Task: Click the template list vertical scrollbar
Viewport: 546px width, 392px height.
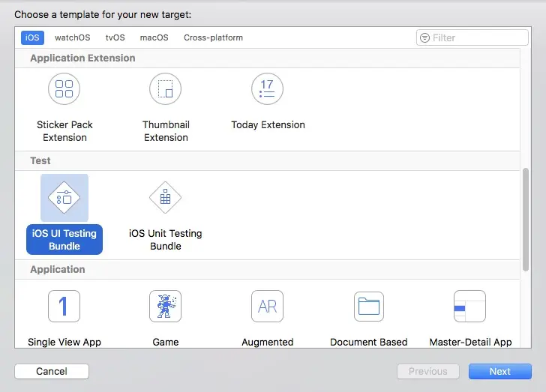Action: [526, 220]
